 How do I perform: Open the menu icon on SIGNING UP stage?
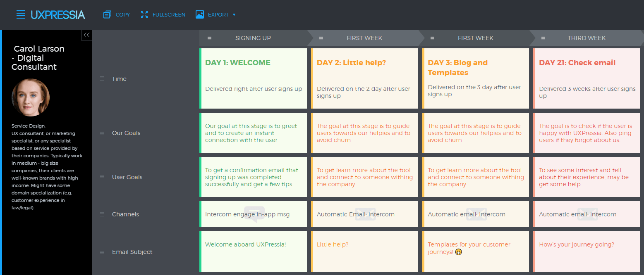[x=209, y=38]
